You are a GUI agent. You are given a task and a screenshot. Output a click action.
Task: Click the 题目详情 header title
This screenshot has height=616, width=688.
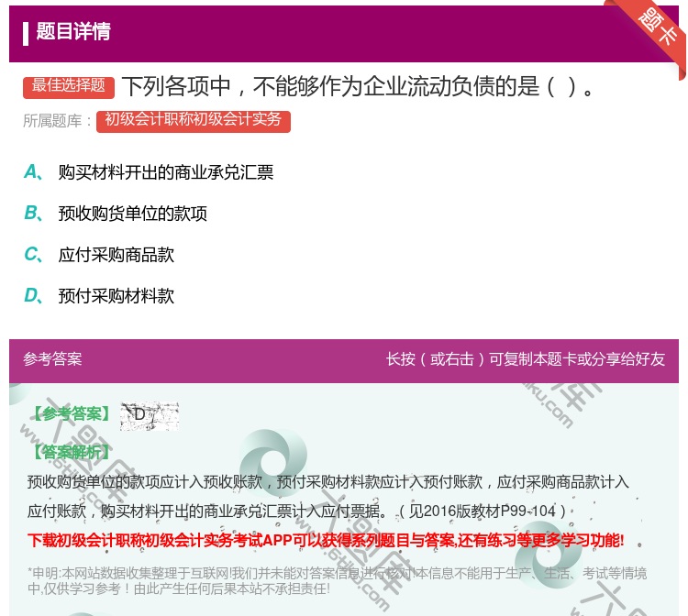point(73,31)
